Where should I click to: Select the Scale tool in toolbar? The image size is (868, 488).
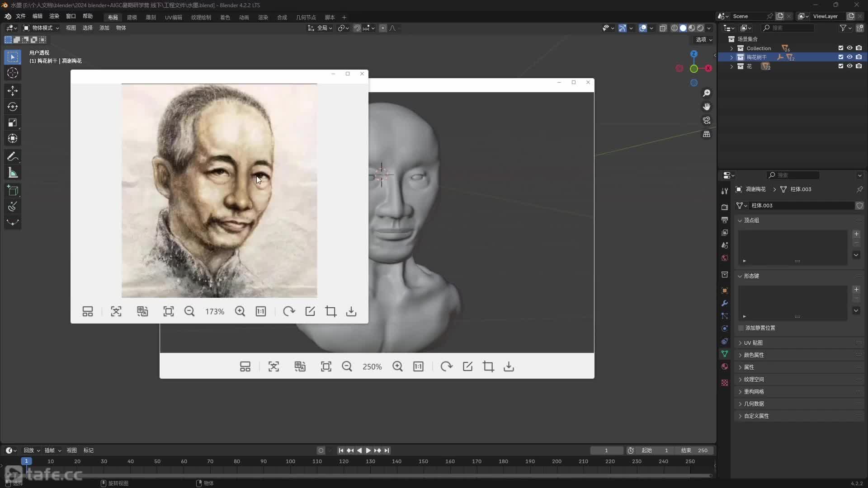(13, 122)
